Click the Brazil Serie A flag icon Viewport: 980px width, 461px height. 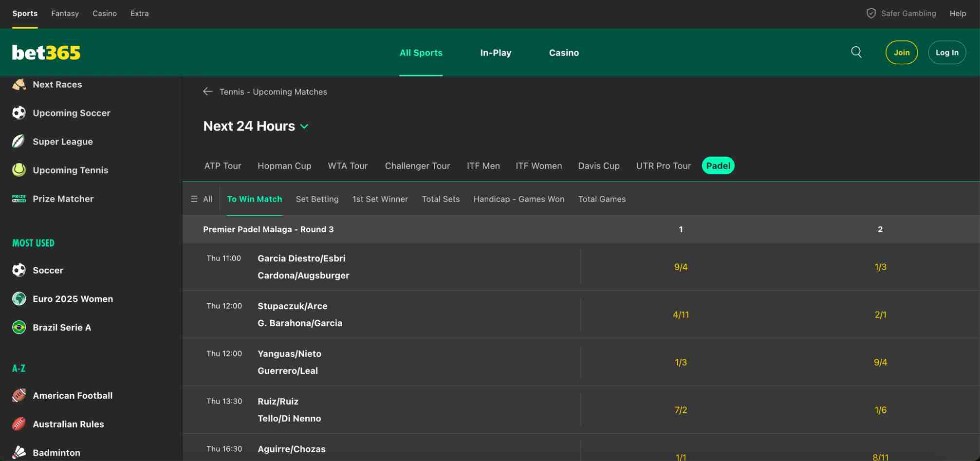tap(19, 327)
